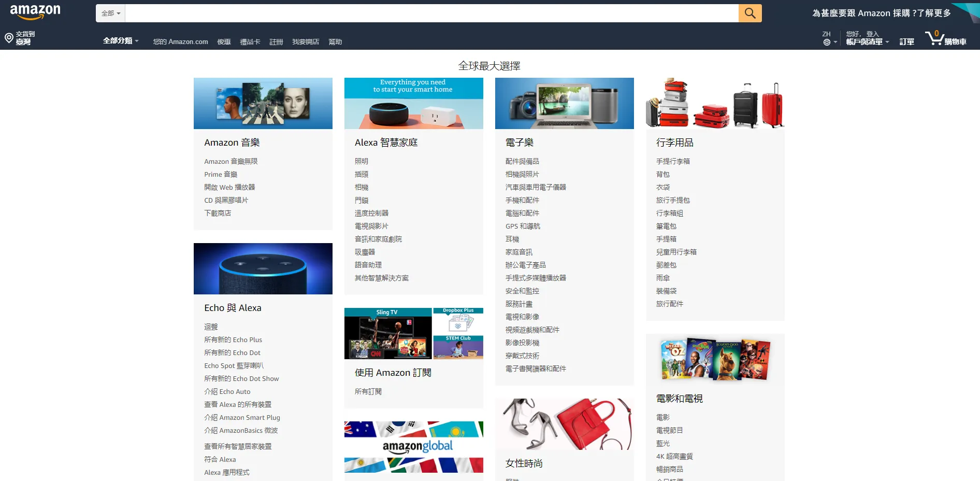This screenshot has height=481, width=980.
Task: Click the Prime 音樂 link
Action: tap(221, 175)
